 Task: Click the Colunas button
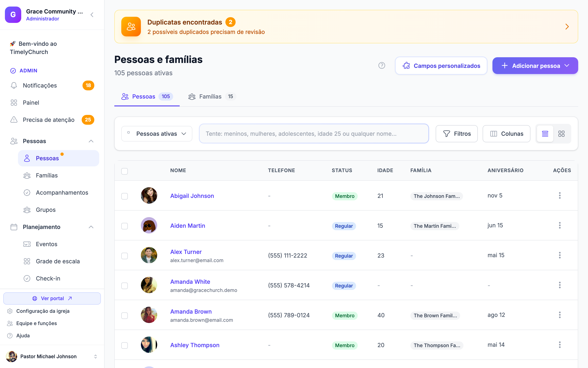pos(506,134)
